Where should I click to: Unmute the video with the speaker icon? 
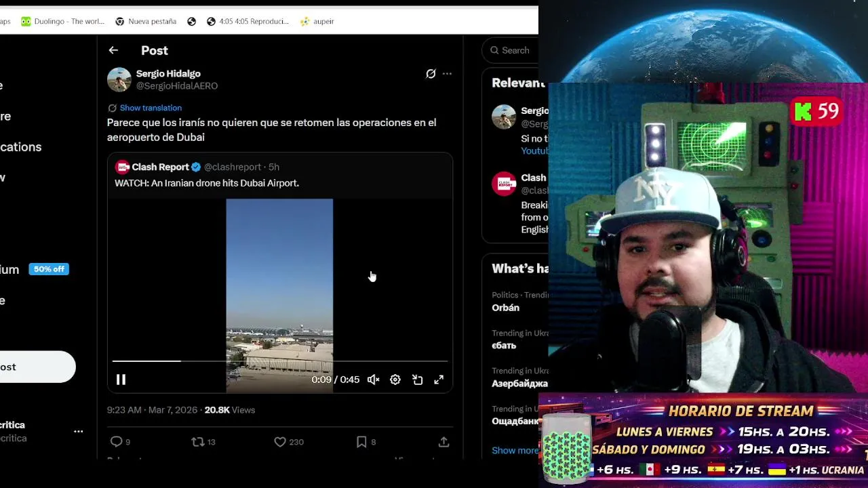[374, 380]
